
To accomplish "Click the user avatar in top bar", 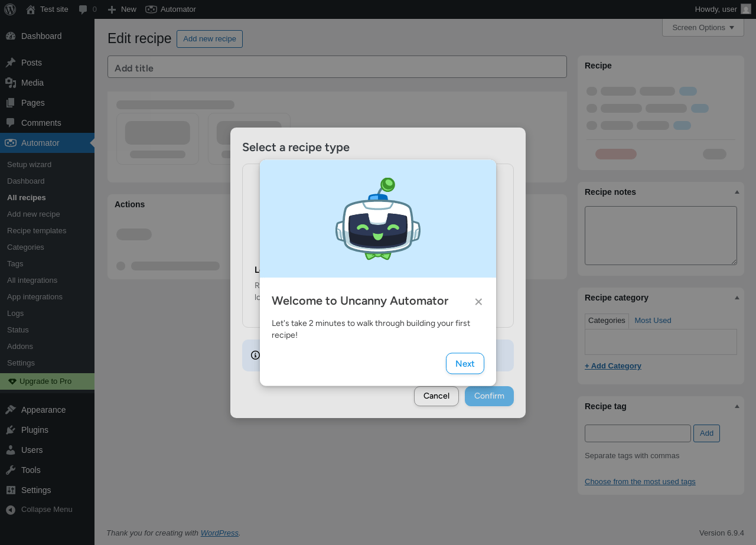I will pos(746,9).
